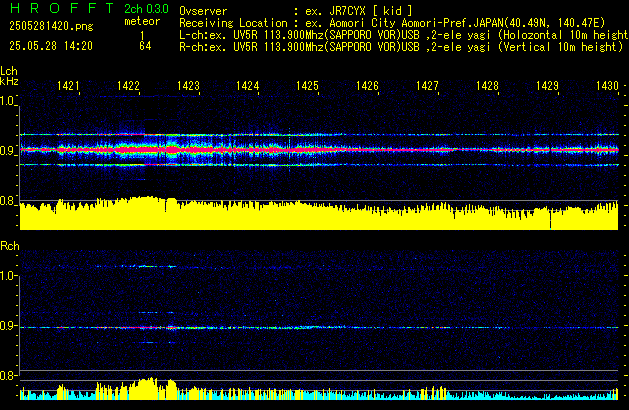Click the Rch channel label
Viewport: 629px width, 410px height.
(x=10, y=246)
